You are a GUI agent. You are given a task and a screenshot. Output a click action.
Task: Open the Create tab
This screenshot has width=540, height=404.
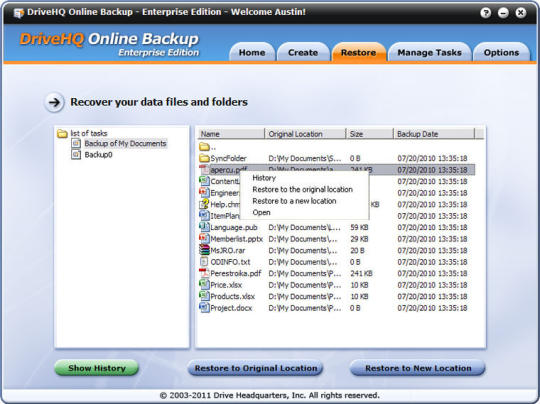pyautogui.click(x=303, y=52)
